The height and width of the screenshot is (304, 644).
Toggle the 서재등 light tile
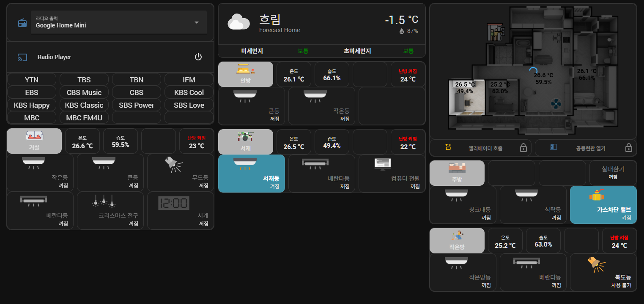point(251,174)
